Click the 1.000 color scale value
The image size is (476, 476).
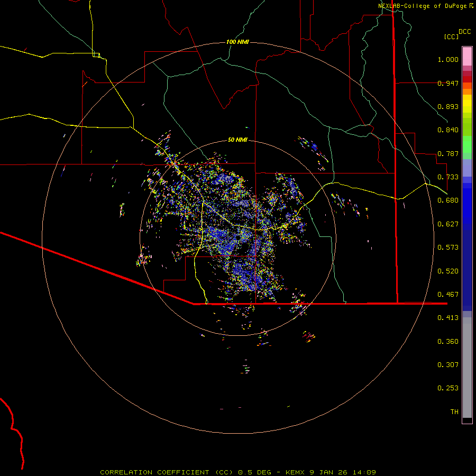point(448,59)
